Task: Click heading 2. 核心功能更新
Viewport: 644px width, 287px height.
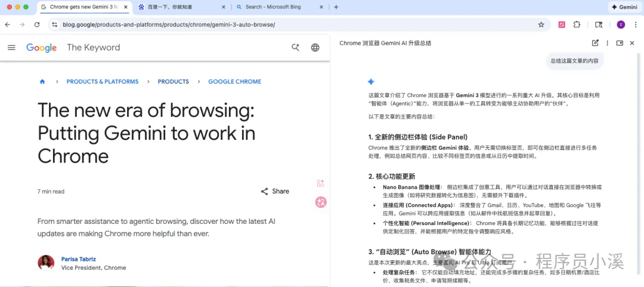Action: coord(392,176)
